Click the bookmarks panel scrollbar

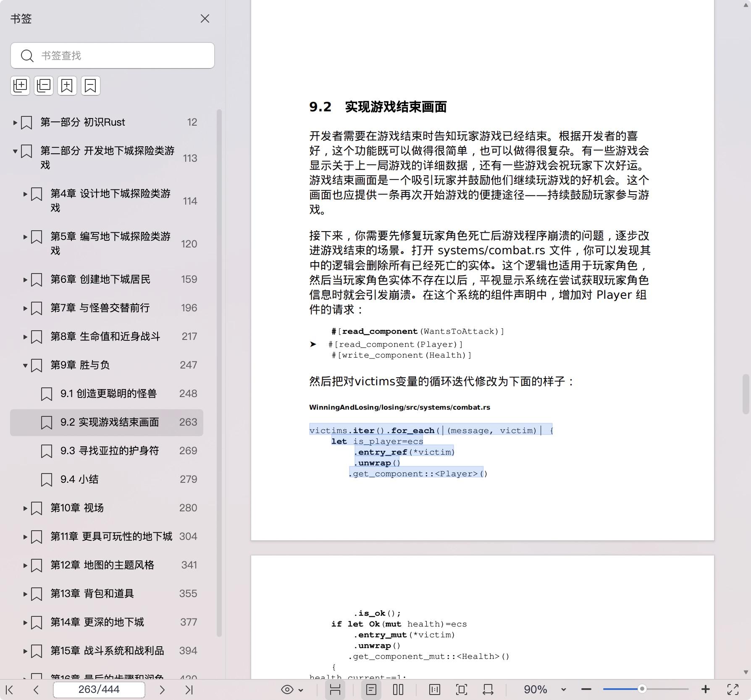pos(219,373)
